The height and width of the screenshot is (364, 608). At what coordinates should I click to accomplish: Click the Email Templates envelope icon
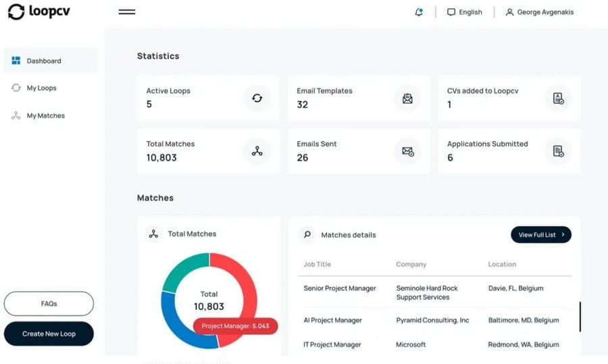407,99
